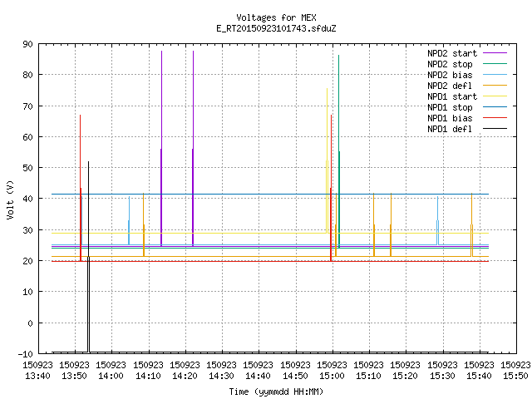Screen dimensions: 532x399
Task: Click the "NPD2 stop" legend label
Action: pos(450,64)
